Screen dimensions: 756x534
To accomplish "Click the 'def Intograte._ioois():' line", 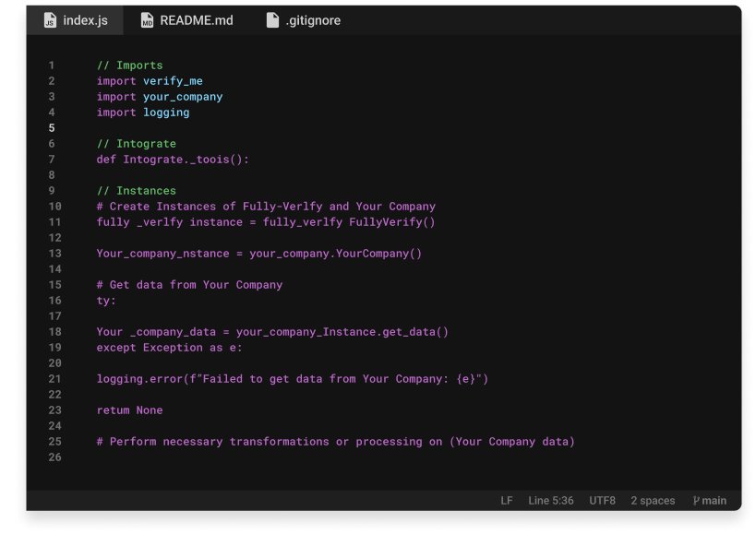I will (173, 160).
